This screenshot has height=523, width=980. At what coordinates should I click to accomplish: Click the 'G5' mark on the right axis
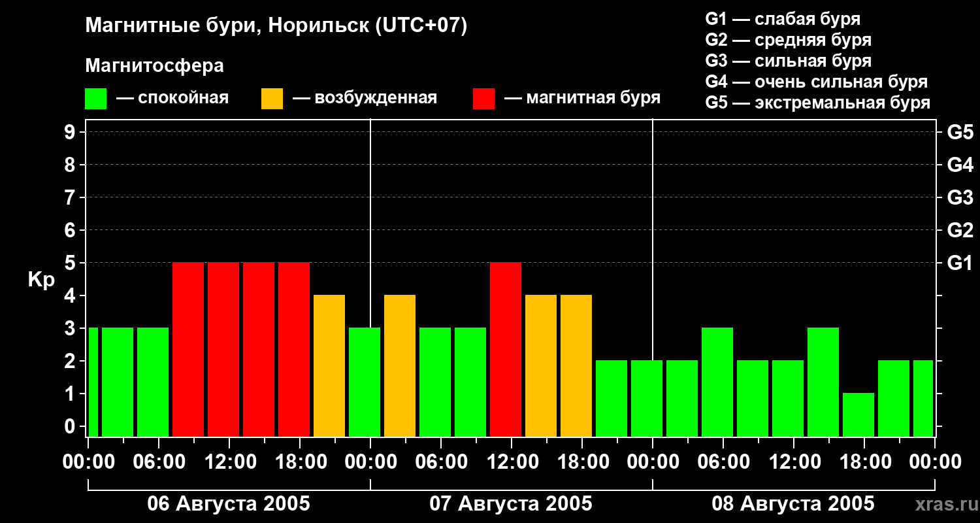click(960, 132)
